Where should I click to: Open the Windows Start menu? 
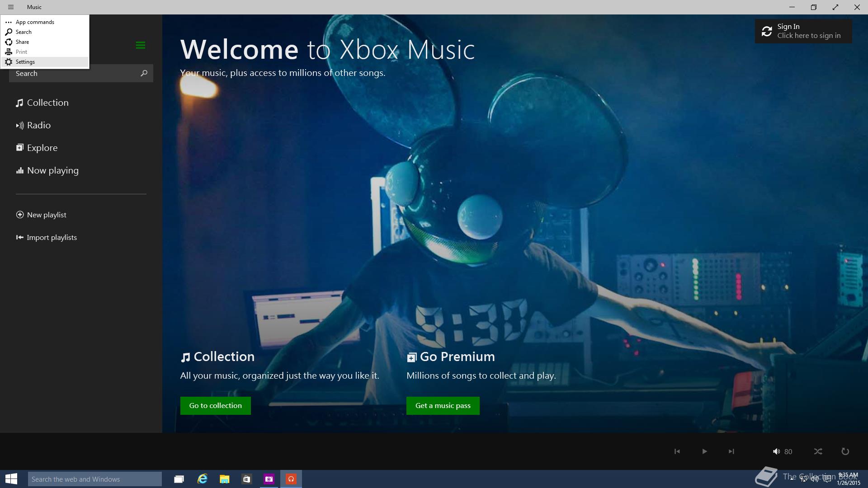[x=11, y=479]
